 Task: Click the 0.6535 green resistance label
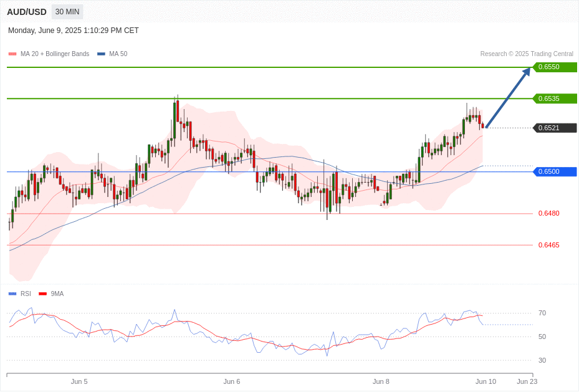(555, 98)
